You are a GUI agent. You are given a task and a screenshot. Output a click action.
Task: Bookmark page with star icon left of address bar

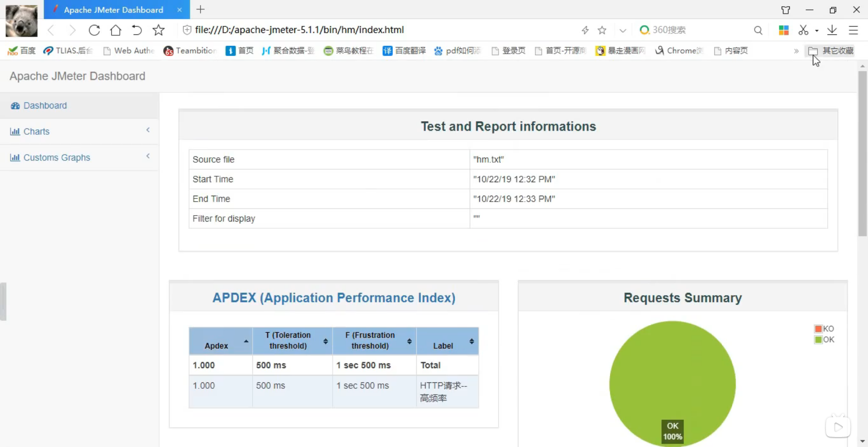(158, 30)
